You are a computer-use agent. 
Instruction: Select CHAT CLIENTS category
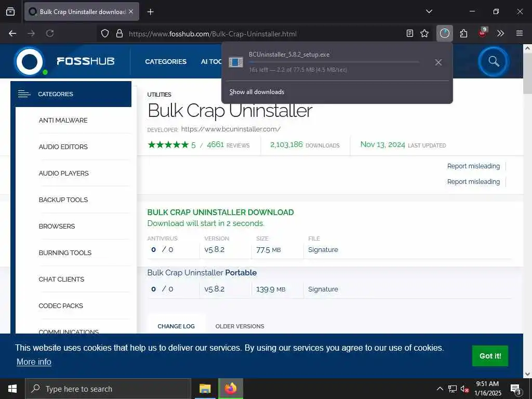pos(61,279)
